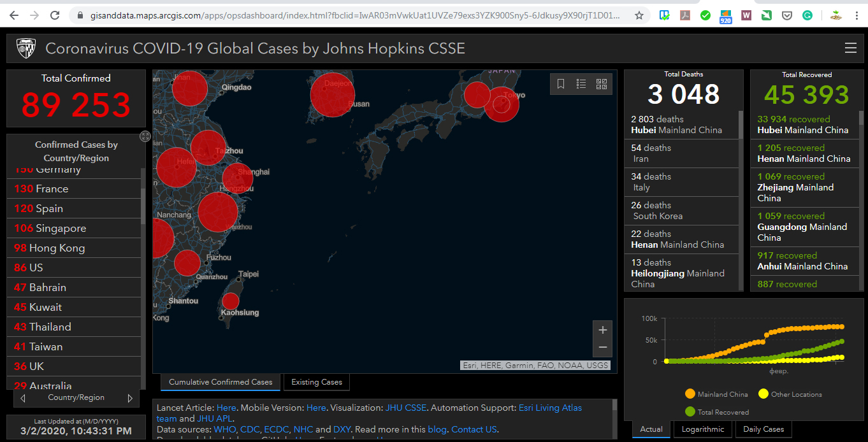Select France in the country list
The width and height of the screenshot is (868, 442).
74,189
